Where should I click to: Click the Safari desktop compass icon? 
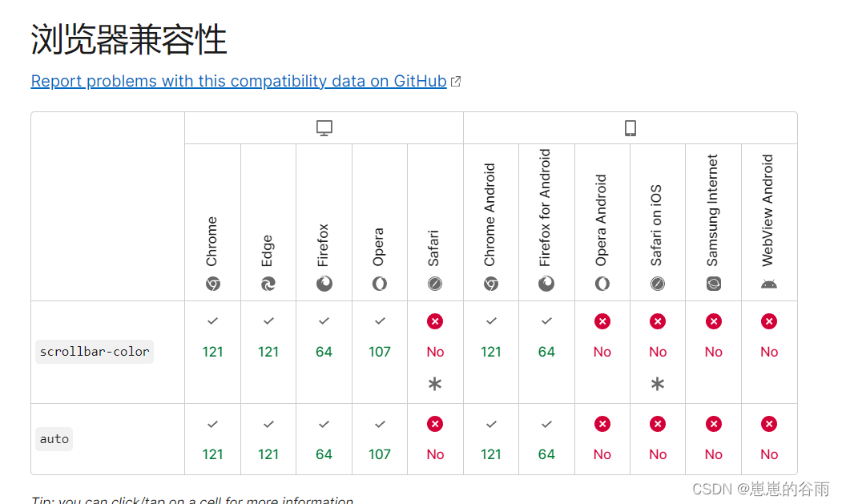click(x=435, y=284)
